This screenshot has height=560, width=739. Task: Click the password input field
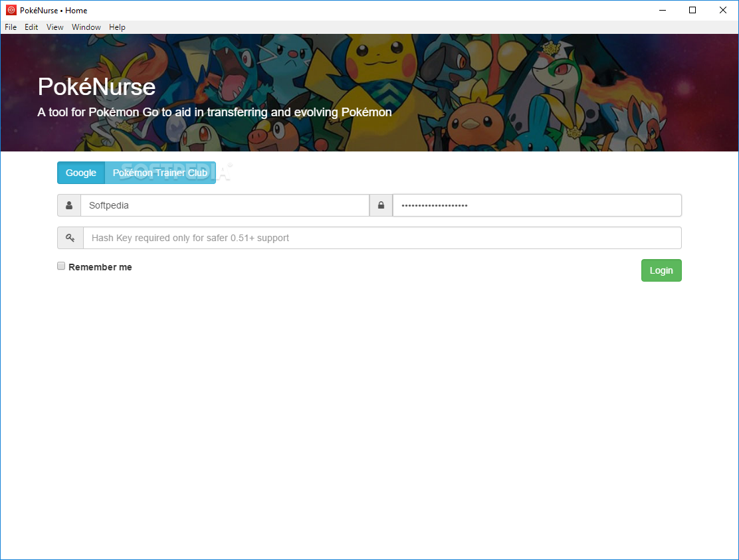click(x=537, y=205)
